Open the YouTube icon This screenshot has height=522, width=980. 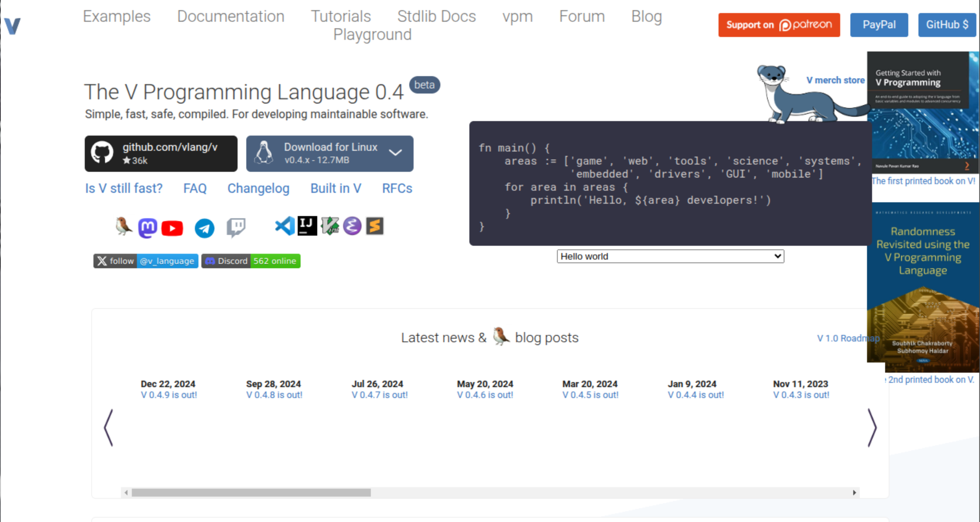pyautogui.click(x=172, y=228)
